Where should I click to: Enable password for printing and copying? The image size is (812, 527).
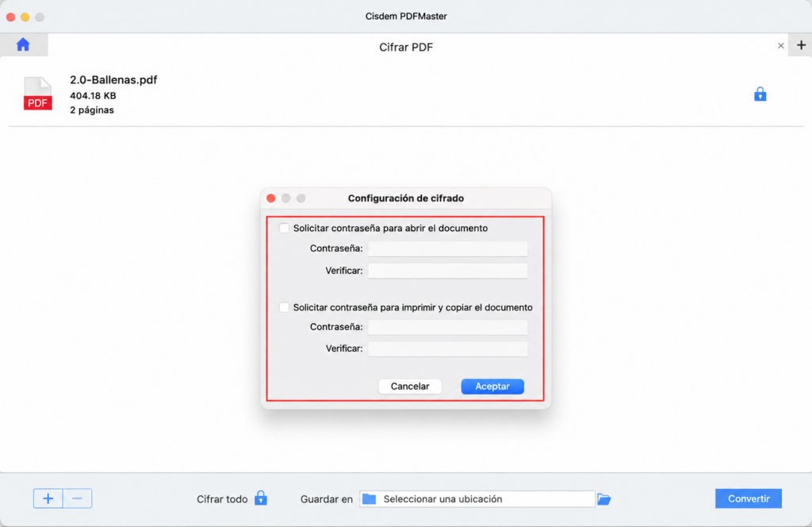[284, 307]
